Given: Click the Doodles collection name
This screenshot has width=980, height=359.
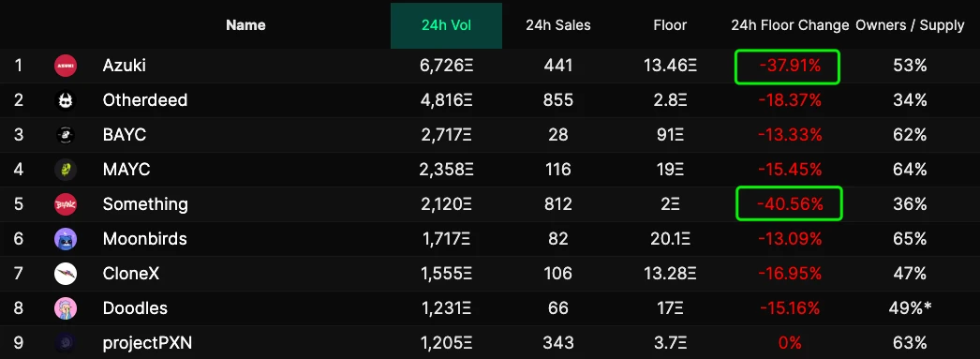Looking at the screenshot, I should point(135,307).
